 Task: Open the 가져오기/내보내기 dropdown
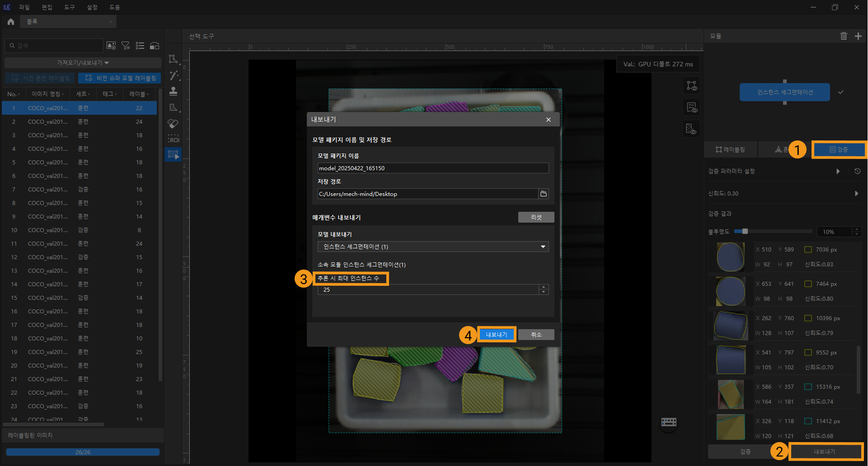(x=83, y=63)
